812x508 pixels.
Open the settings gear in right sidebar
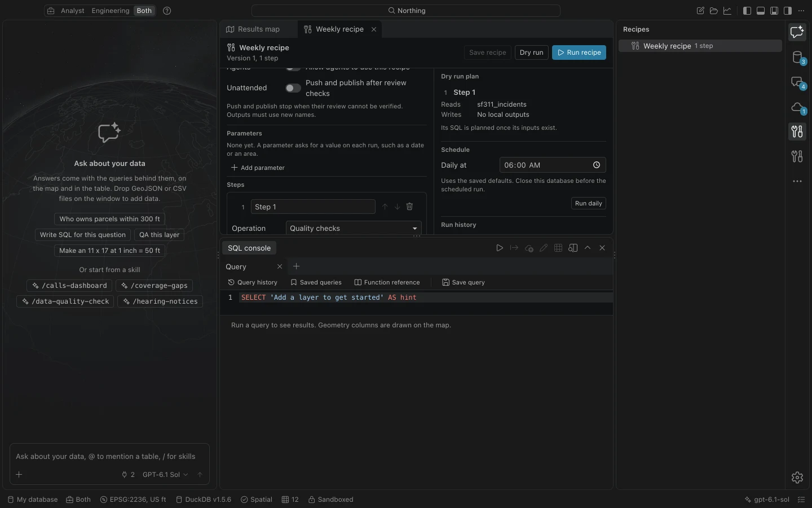coord(797,478)
